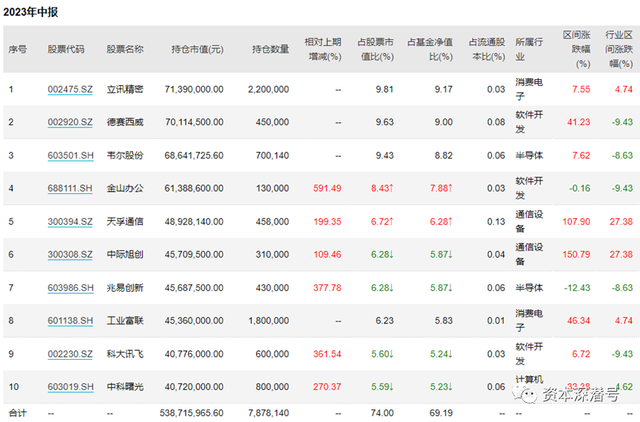
Task: Click the 持仓数量 column header
Action: click(270, 49)
